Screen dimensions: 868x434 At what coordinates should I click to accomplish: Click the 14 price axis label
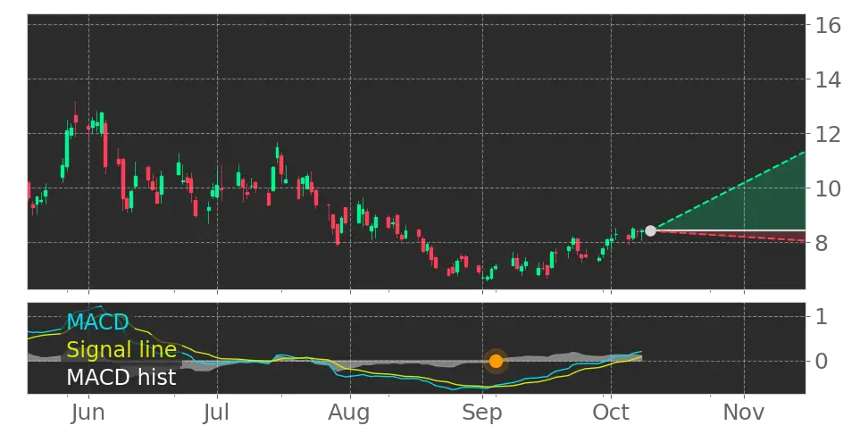pyautogui.click(x=828, y=79)
